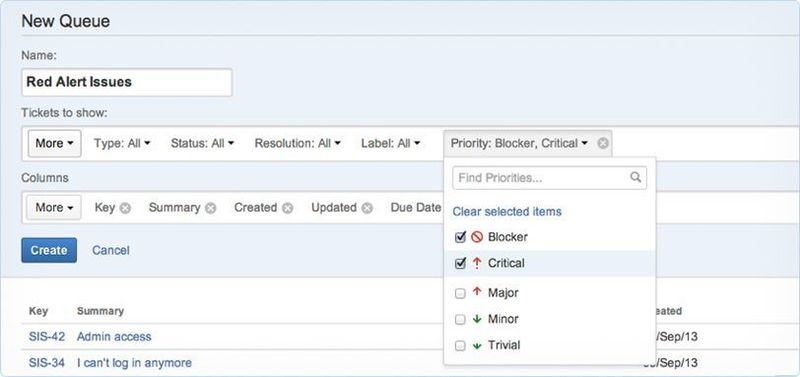Enable the Trivial priority checkbox
Viewport: 800px width, 377px height.
pos(460,346)
